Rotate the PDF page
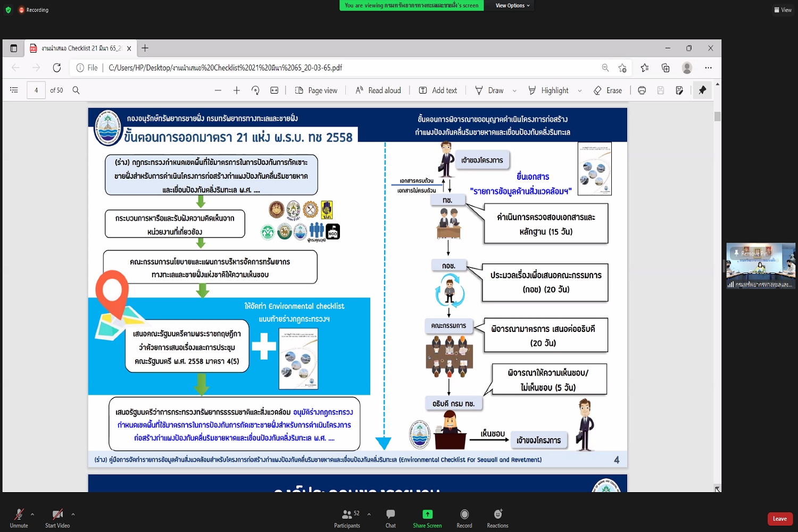Viewport: 798px width, 532px height. tap(255, 90)
